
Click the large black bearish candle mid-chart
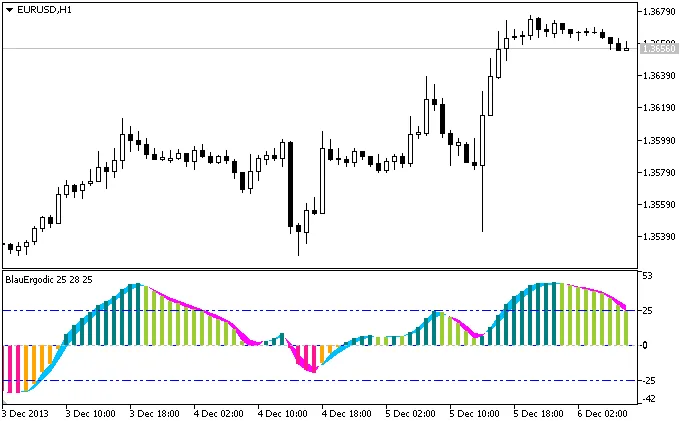(291, 185)
